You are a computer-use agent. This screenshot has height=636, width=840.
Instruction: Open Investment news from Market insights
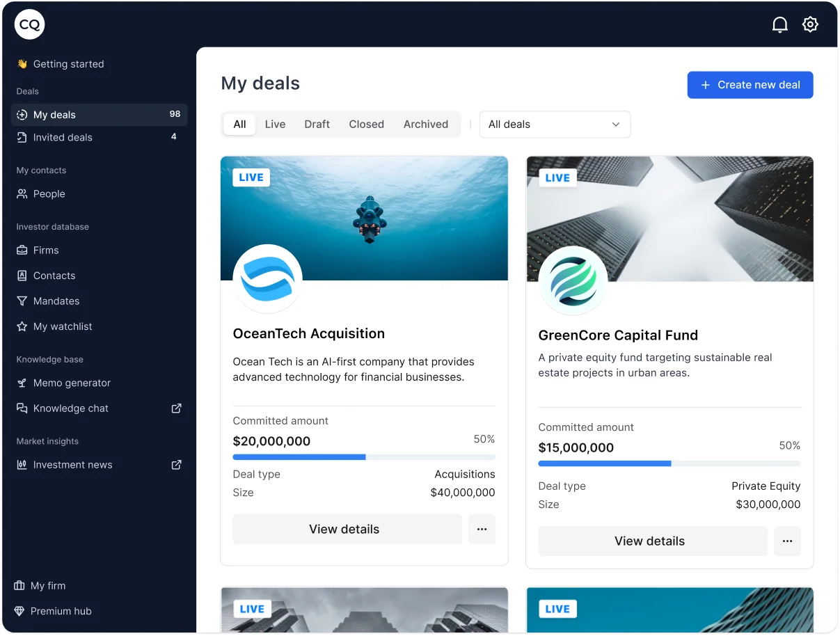(72, 465)
